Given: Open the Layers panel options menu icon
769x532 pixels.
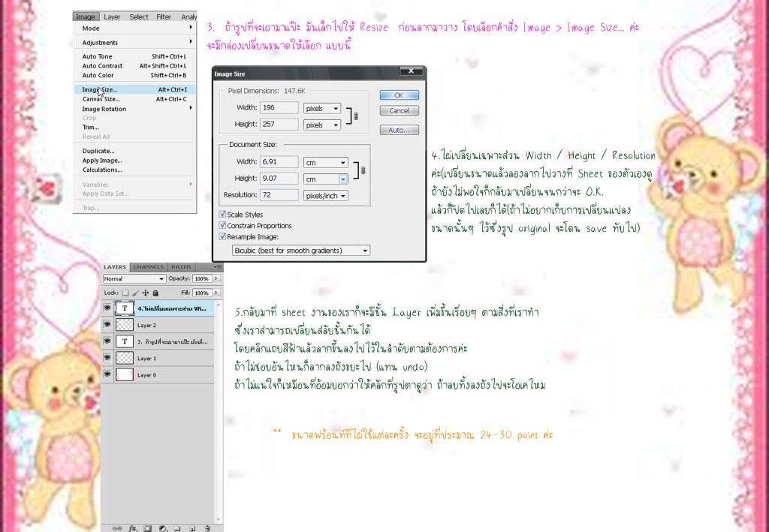Looking at the screenshot, I should tap(218, 267).
